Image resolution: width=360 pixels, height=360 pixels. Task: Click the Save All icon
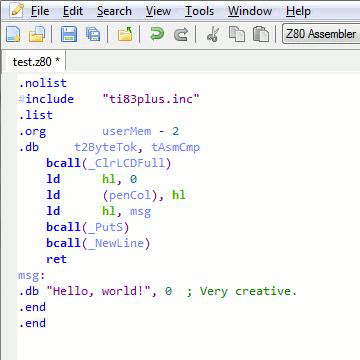click(x=93, y=34)
